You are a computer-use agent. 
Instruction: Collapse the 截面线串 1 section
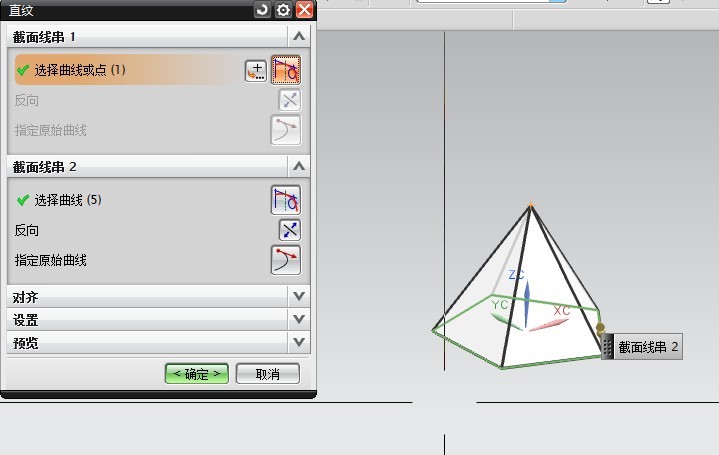coord(299,36)
